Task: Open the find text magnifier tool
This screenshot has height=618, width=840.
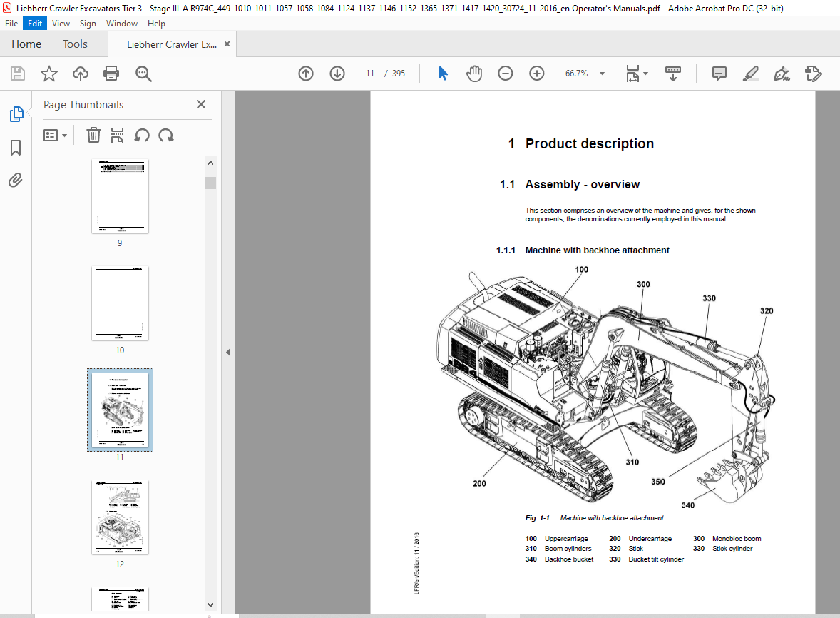Action: click(x=143, y=74)
